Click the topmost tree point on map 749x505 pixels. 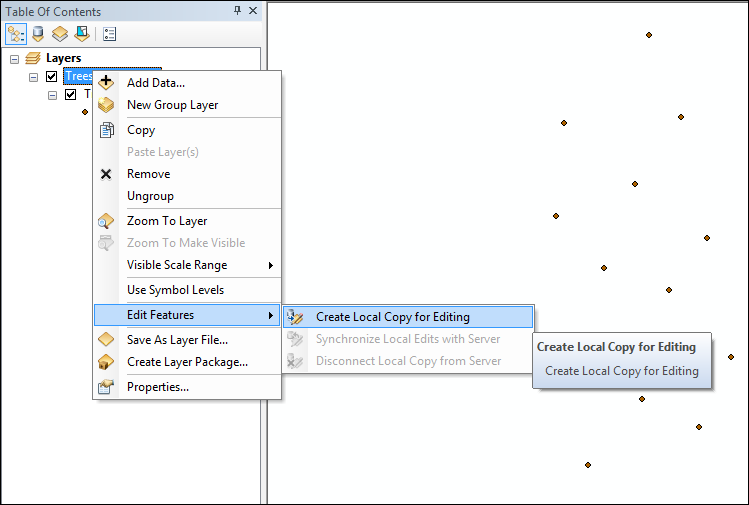tap(649, 35)
